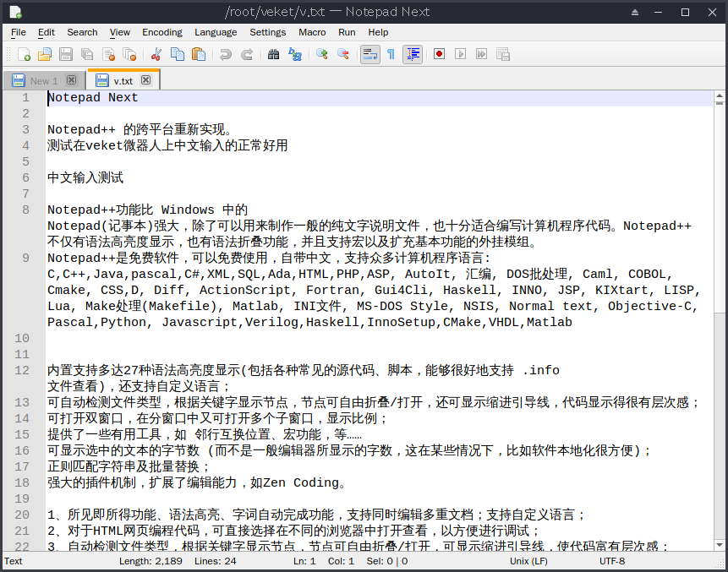Click line number 10 in the margin
This screenshot has width=728, height=572.
click(22, 339)
